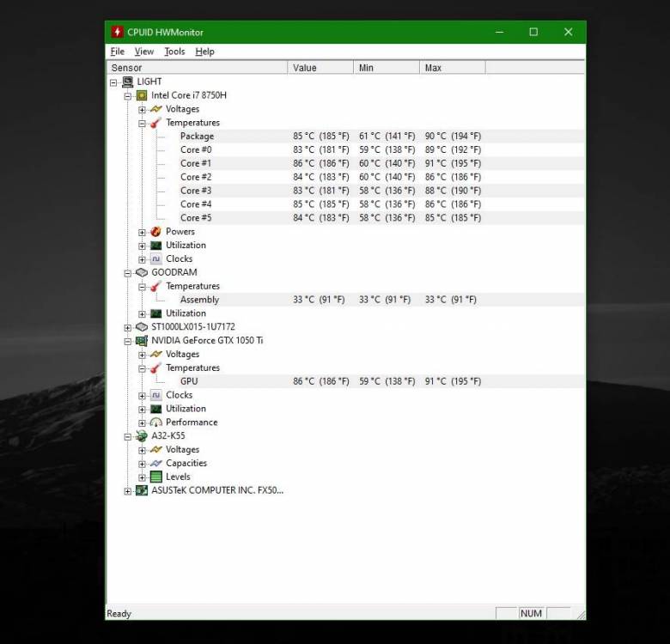
Task: Click the GPU Clocks waveform icon
Action: click(156, 395)
